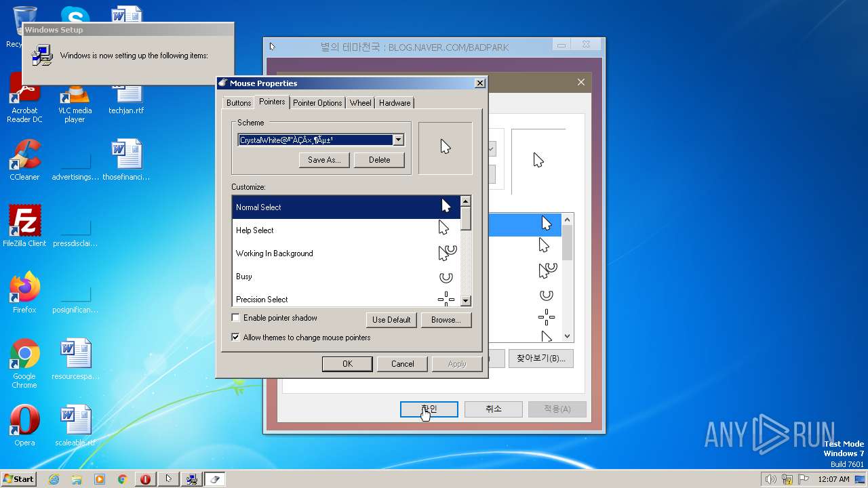Screen dimensions: 868x488
Task: Click Save As... scheme button
Action: (324, 160)
